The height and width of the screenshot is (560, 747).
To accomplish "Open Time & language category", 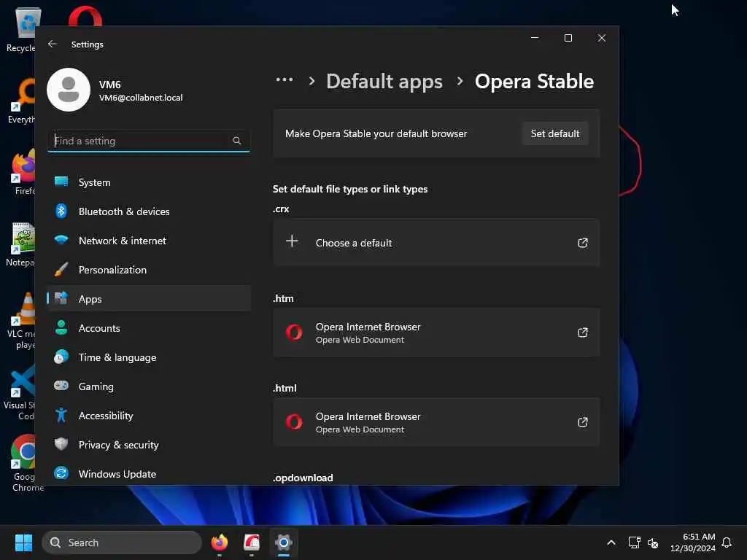I will (x=149, y=357).
